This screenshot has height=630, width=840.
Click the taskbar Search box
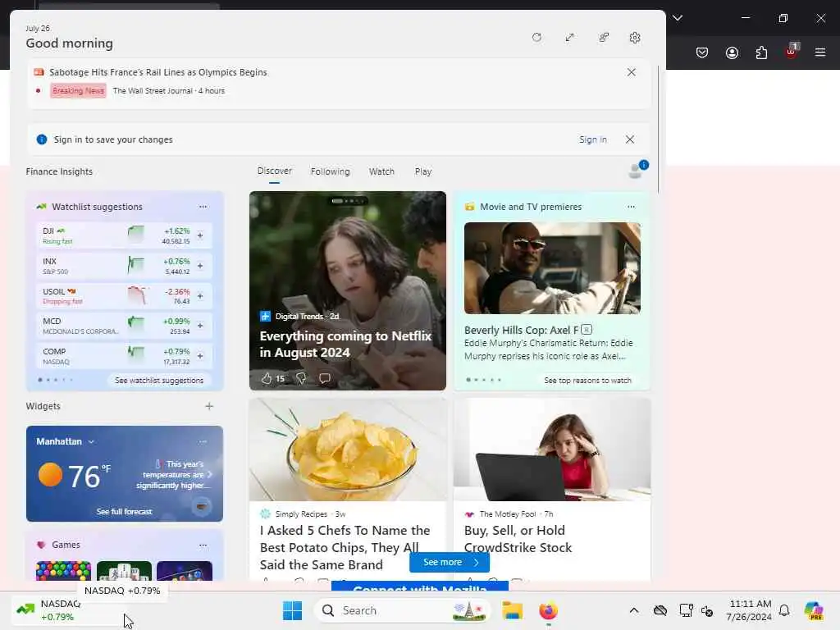tap(402, 610)
